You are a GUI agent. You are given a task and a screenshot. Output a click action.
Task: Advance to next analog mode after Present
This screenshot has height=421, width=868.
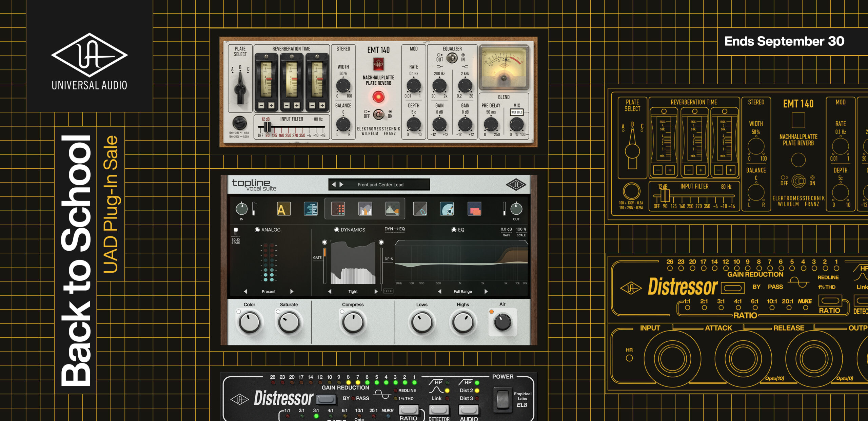[x=292, y=291]
